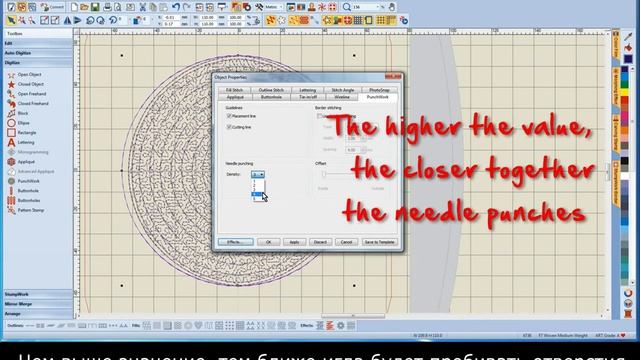
Task: Click the horizontal canvas scrollbar
Action: point(353,316)
